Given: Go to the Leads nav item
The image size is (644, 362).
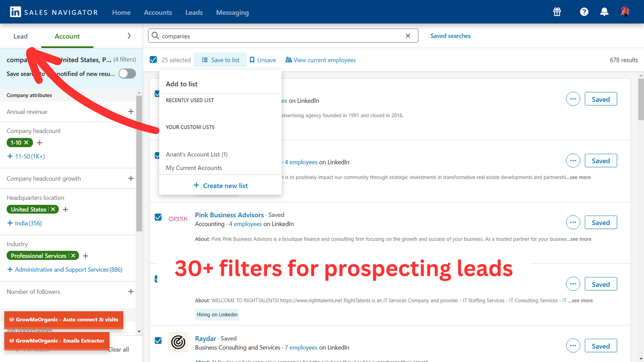Looking at the screenshot, I should [194, 12].
